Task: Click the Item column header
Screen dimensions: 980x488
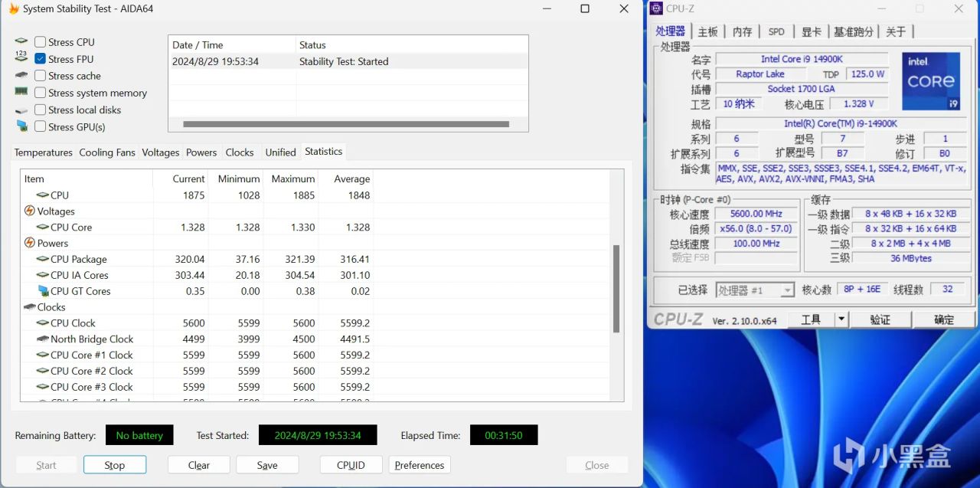Action: coord(87,178)
